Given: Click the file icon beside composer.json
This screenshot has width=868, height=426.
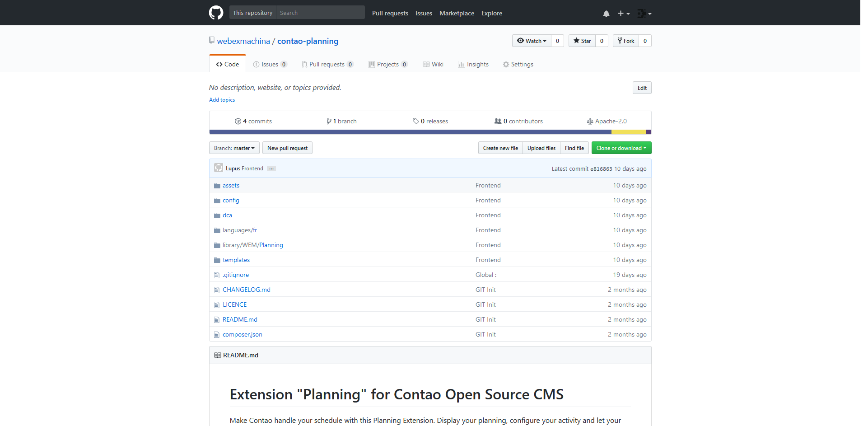Looking at the screenshot, I should pos(216,335).
